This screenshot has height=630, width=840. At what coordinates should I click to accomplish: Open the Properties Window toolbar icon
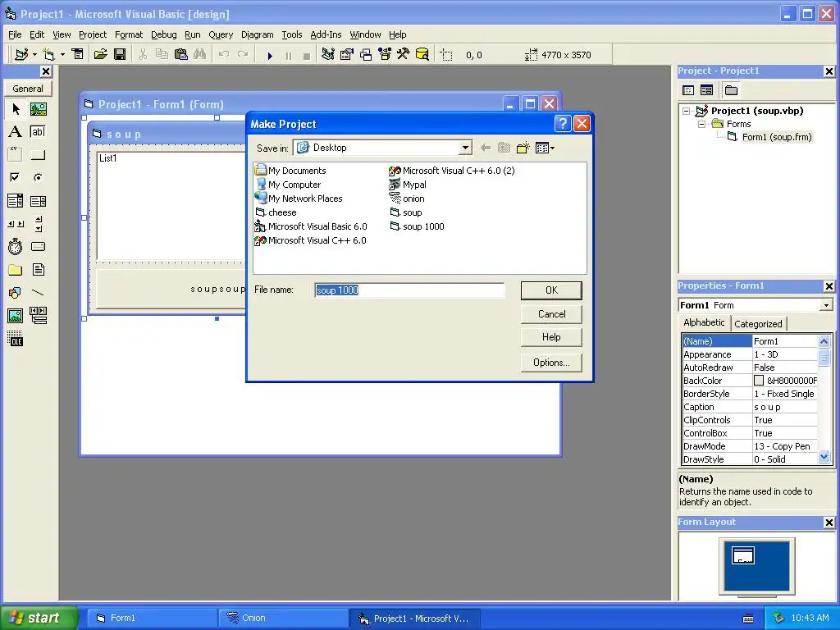click(347, 55)
